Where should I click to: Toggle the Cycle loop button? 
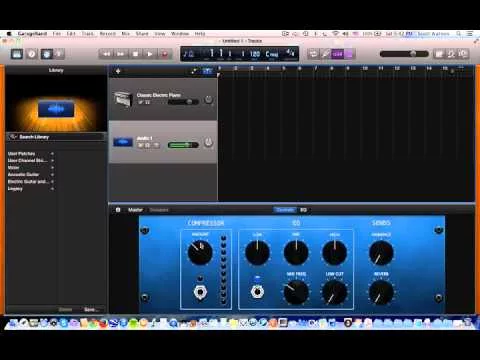click(x=313, y=54)
